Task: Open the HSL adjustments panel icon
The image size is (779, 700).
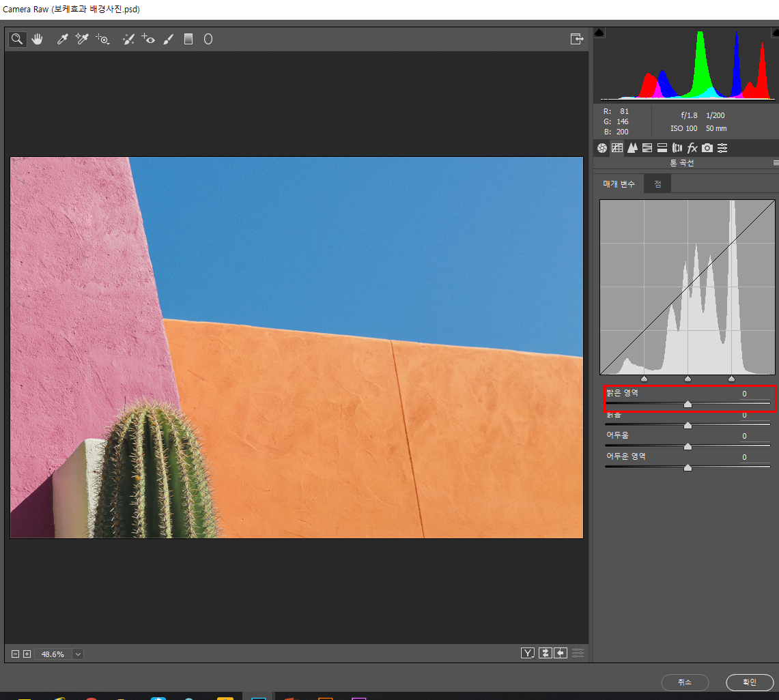Action: [x=647, y=148]
